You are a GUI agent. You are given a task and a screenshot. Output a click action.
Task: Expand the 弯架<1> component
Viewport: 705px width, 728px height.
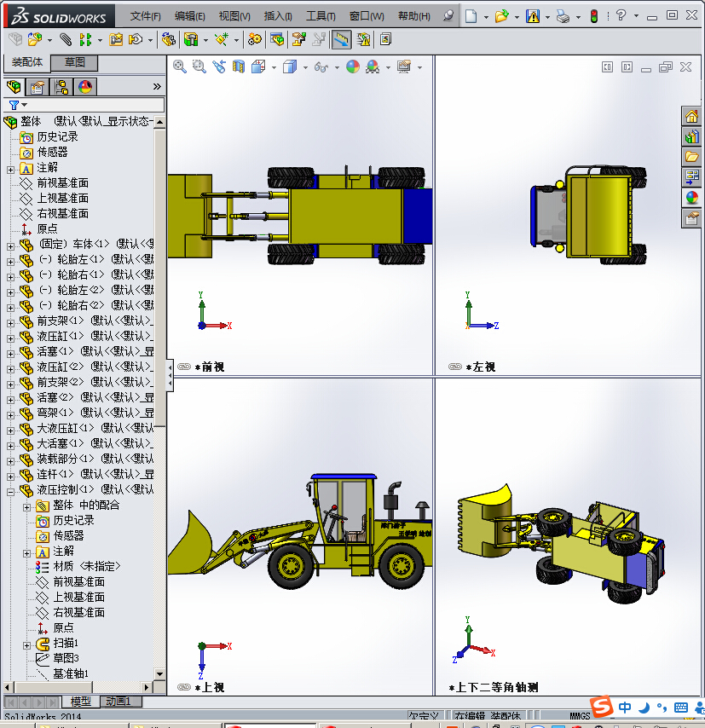(11, 415)
